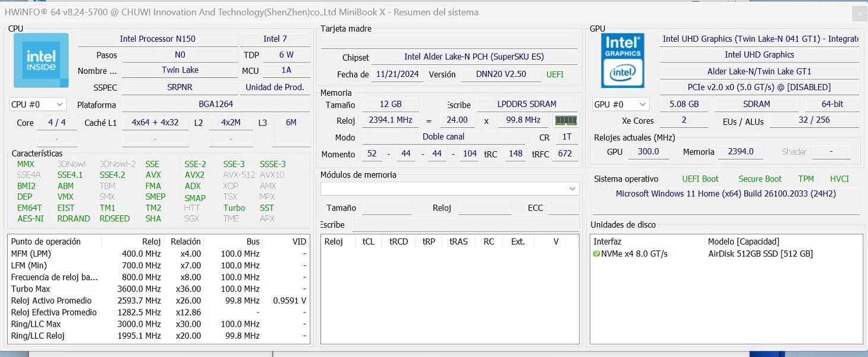Click the TDP 6 W value
The image size is (868, 357).
[286, 55]
